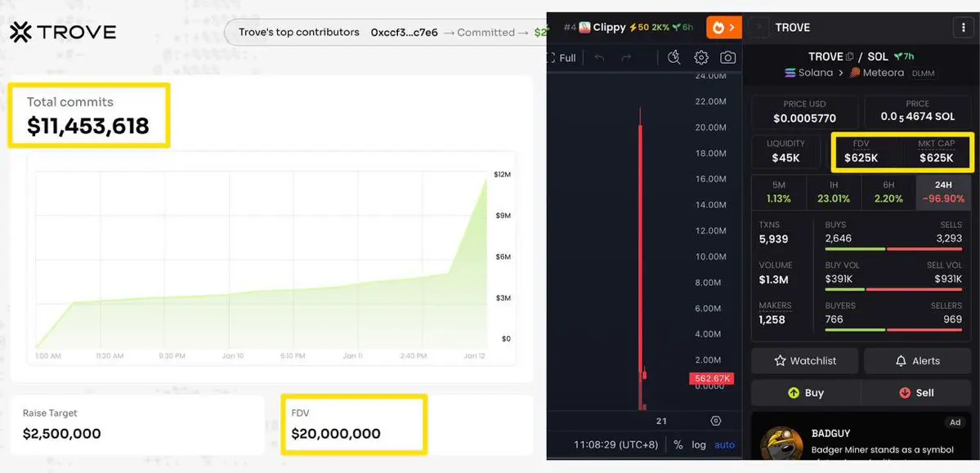Click the buy/sell volume ratio bar
Screen dimensions: 980x473
coord(893,289)
